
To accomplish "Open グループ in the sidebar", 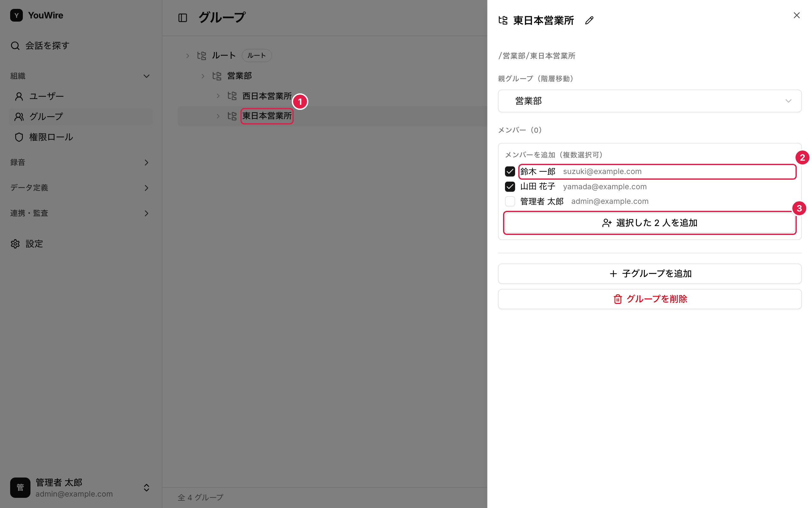I will click(81, 117).
